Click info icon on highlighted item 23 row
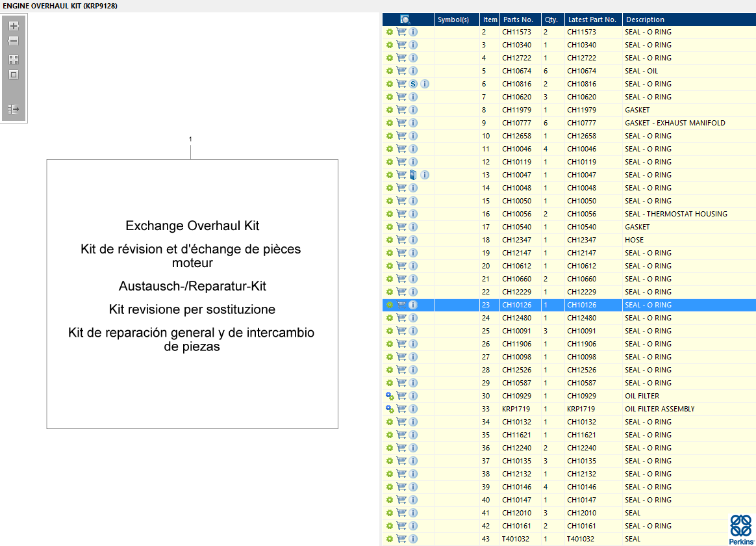 [x=413, y=305]
